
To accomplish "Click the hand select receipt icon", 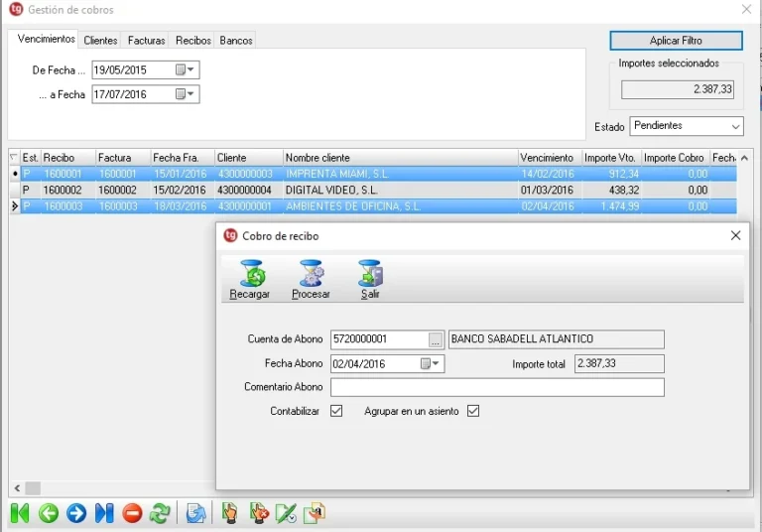I will pos(230,513).
